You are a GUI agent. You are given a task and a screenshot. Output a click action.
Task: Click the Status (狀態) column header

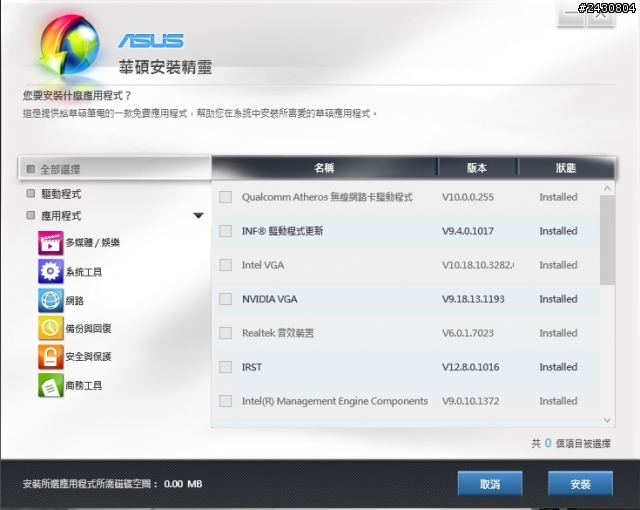click(567, 168)
